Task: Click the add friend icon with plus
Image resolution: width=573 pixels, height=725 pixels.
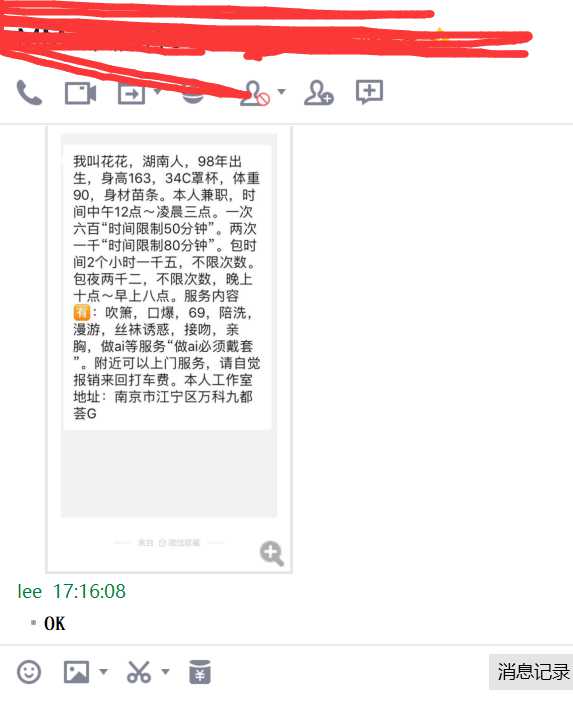Action: [319, 93]
